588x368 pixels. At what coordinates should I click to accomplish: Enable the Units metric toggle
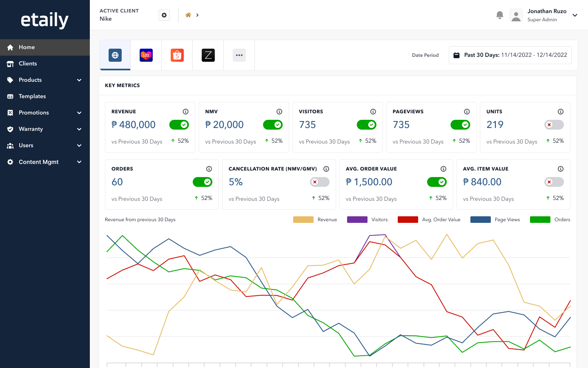(x=554, y=125)
